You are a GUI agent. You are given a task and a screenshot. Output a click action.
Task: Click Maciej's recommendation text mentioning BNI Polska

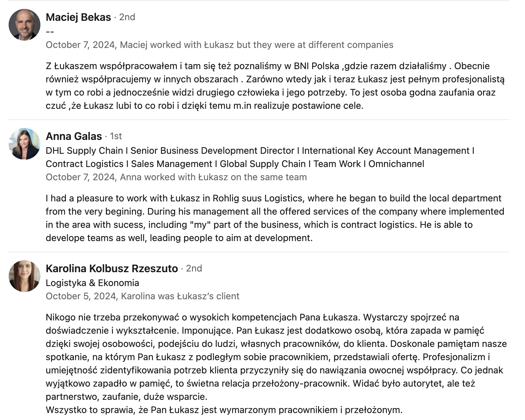pyautogui.click(x=275, y=86)
